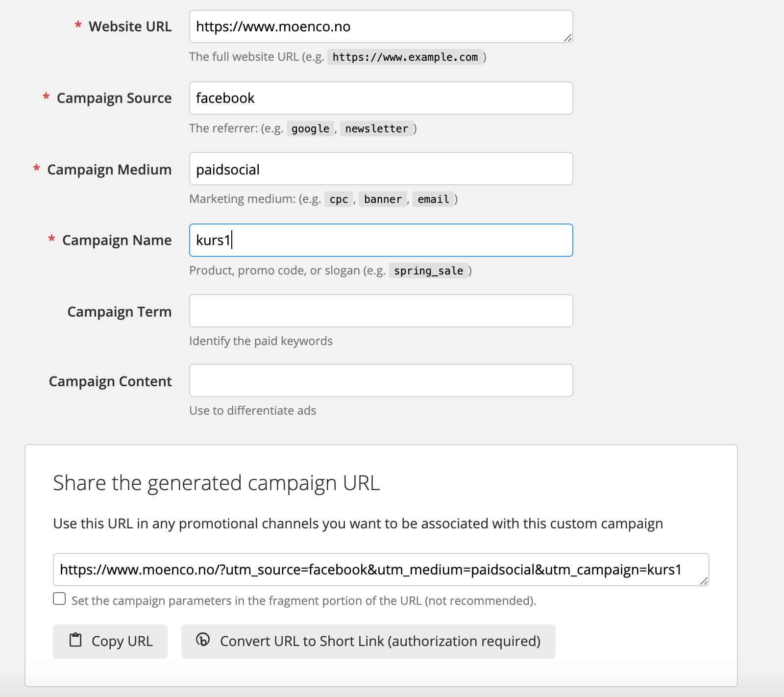Click the 'Share the generated campaign URL' heading
Image resolution: width=784 pixels, height=697 pixels.
[217, 483]
